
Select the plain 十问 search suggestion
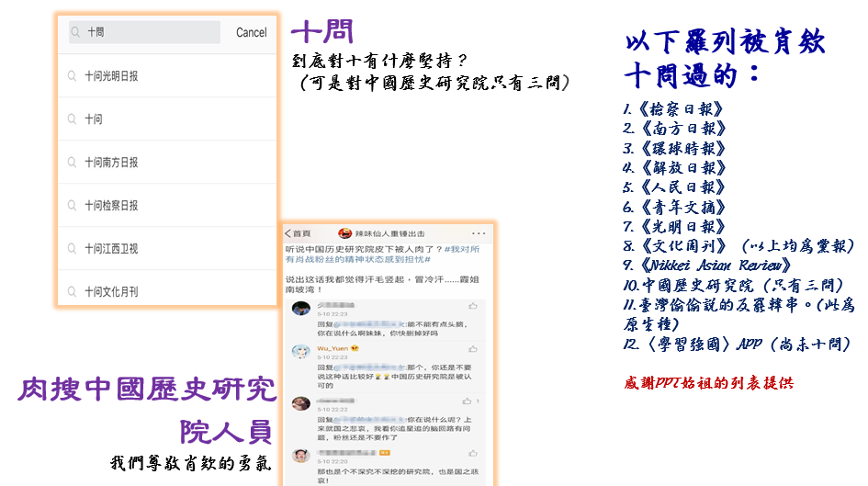point(166,119)
